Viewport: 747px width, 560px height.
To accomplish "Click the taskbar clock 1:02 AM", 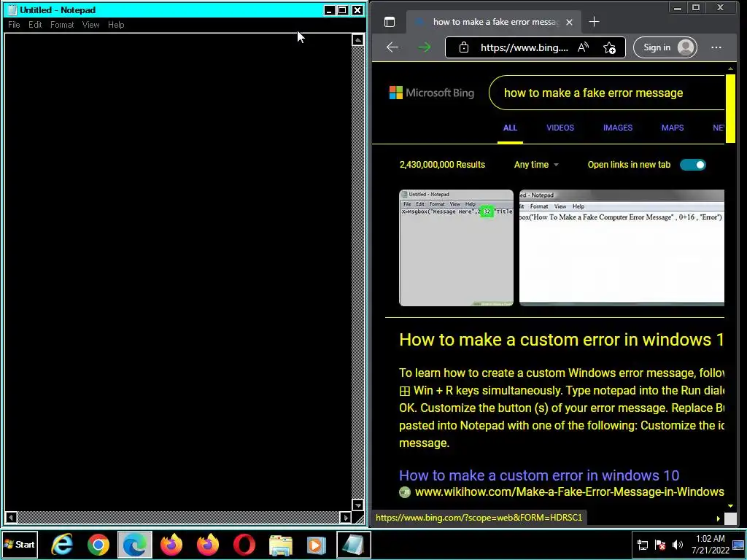I will [x=710, y=539].
